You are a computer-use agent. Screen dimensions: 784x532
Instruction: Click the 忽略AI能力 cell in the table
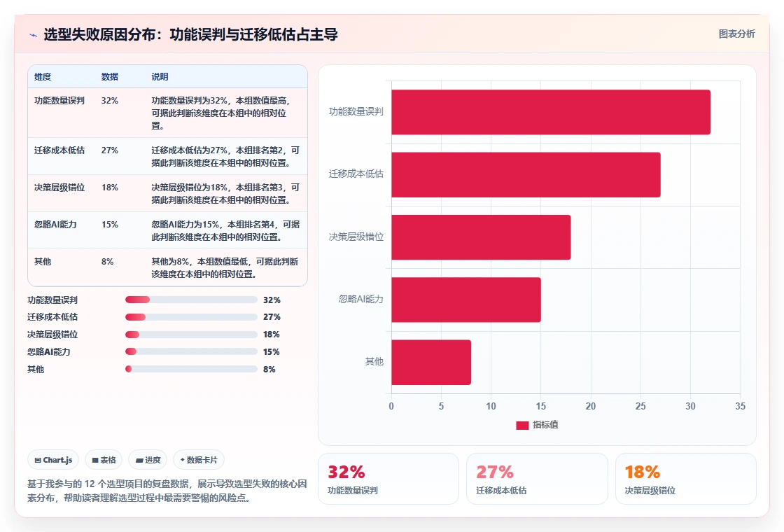(55, 224)
